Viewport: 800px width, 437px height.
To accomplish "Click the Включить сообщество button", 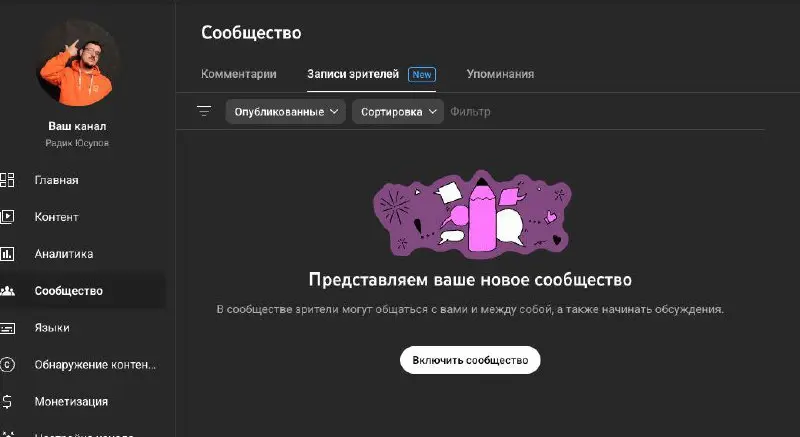I will (x=470, y=360).
